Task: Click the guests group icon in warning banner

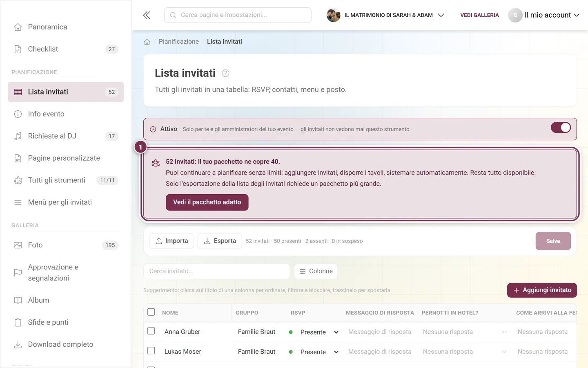Action: pyautogui.click(x=156, y=163)
